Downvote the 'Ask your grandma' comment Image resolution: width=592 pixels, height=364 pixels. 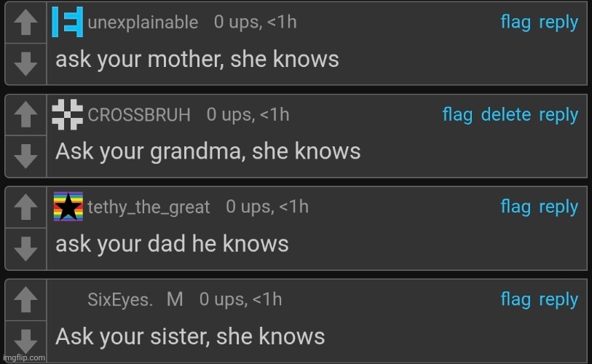(x=25, y=156)
